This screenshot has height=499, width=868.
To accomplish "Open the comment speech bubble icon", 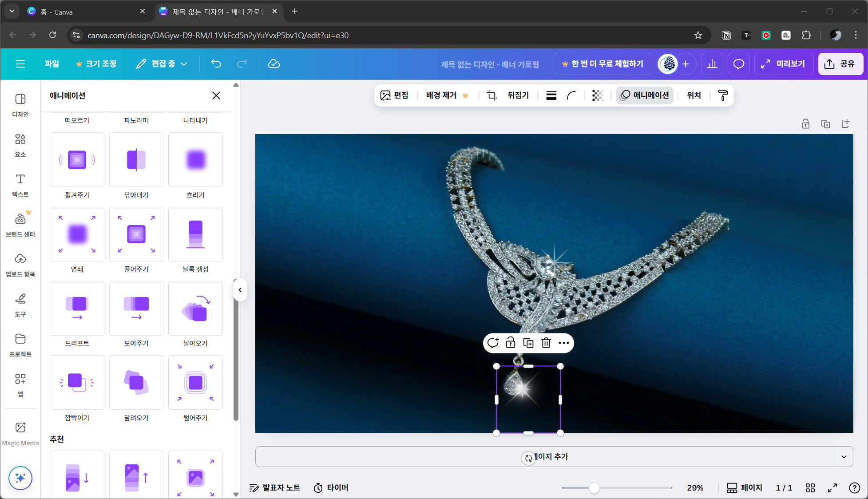I will click(x=738, y=64).
